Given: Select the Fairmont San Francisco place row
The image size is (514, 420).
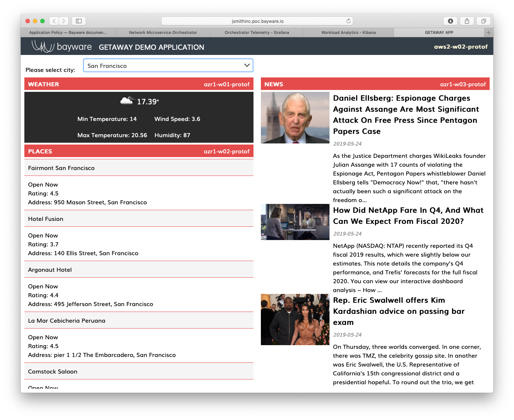Looking at the screenshot, I should point(139,168).
